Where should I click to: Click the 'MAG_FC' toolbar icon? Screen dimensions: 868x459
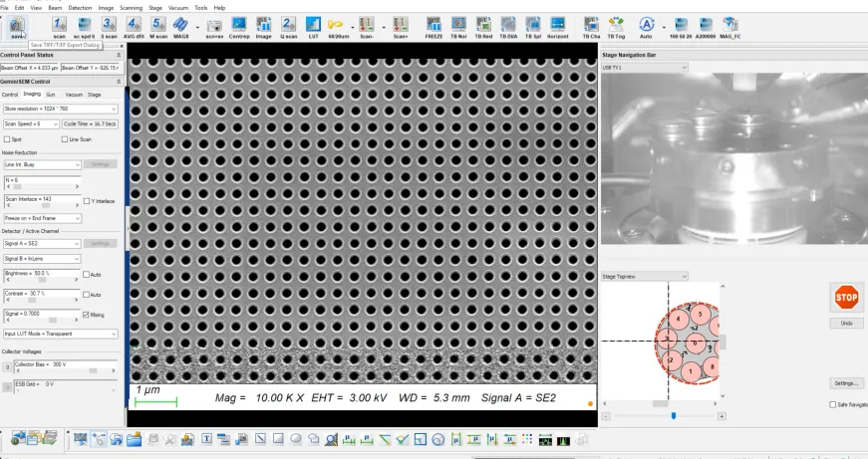pyautogui.click(x=730, y=27)
